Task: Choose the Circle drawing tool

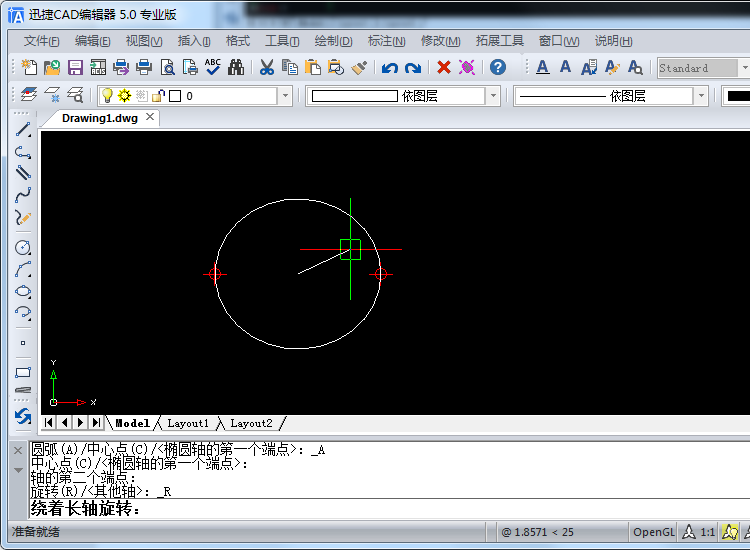Action: 22,247
